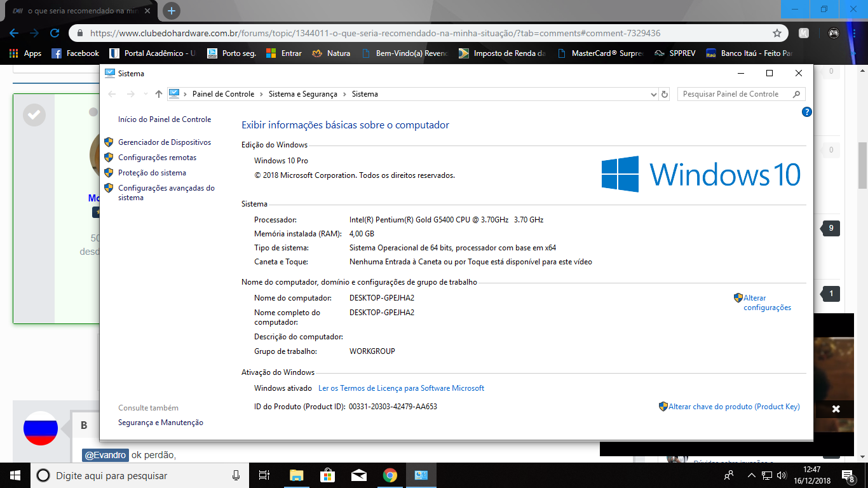Image resolution: width=868 pixels, height=488 pixels.
Task: Click Sistema breadcrumb segment
Action: point(365,94)
